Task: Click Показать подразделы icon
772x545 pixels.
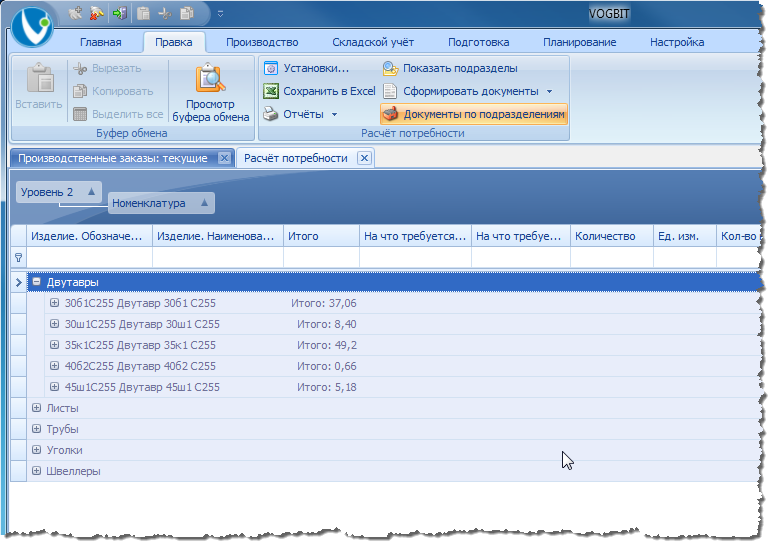Action: pos(390,68)
